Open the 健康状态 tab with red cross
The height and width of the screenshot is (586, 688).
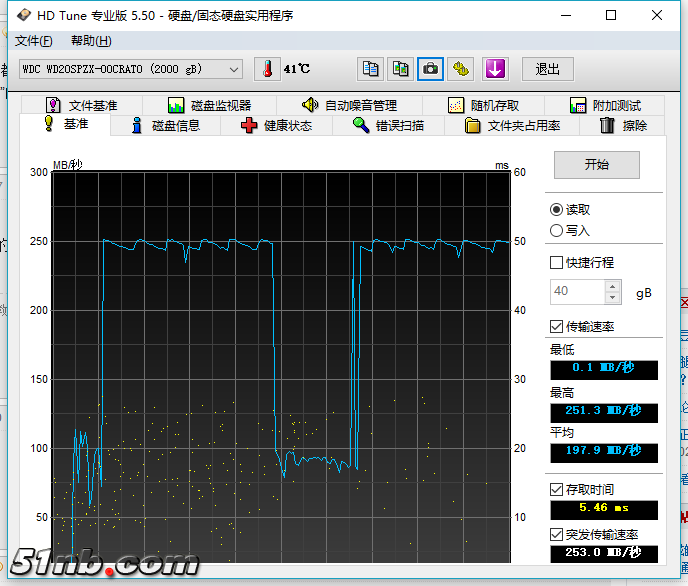(x=276, y=125)
